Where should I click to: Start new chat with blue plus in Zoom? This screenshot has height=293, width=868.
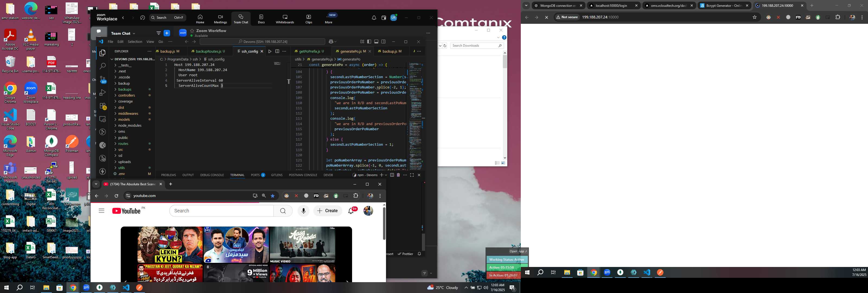(167, 33)
